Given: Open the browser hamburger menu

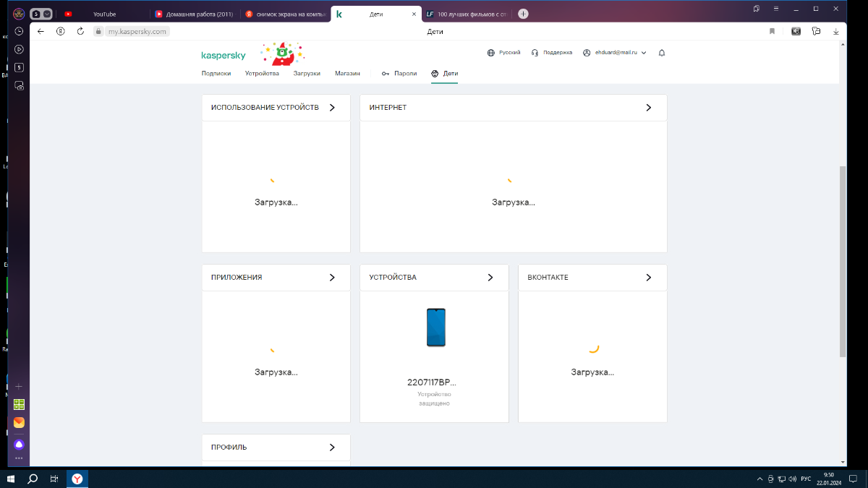Looking at the screenshot, I should tap(775, 9).
